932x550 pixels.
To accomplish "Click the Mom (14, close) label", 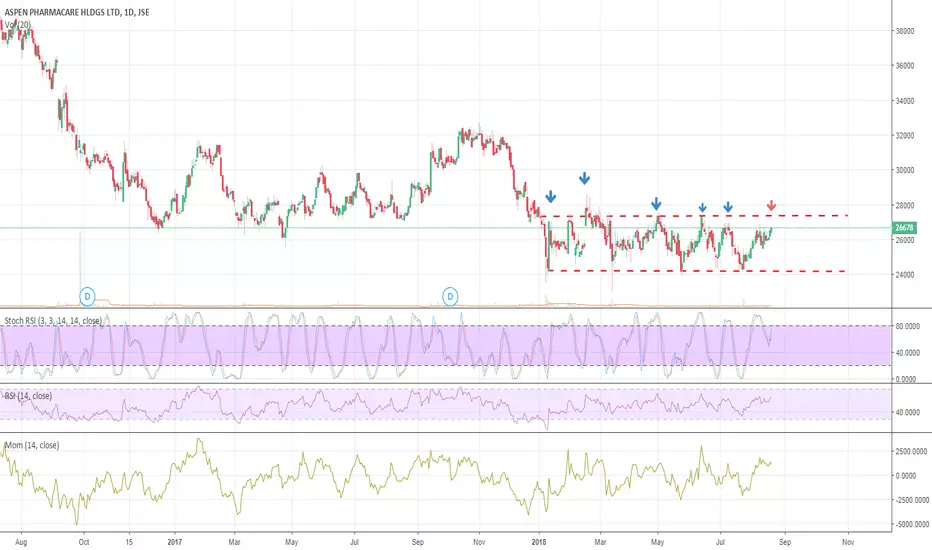I will tap(32, 445).
